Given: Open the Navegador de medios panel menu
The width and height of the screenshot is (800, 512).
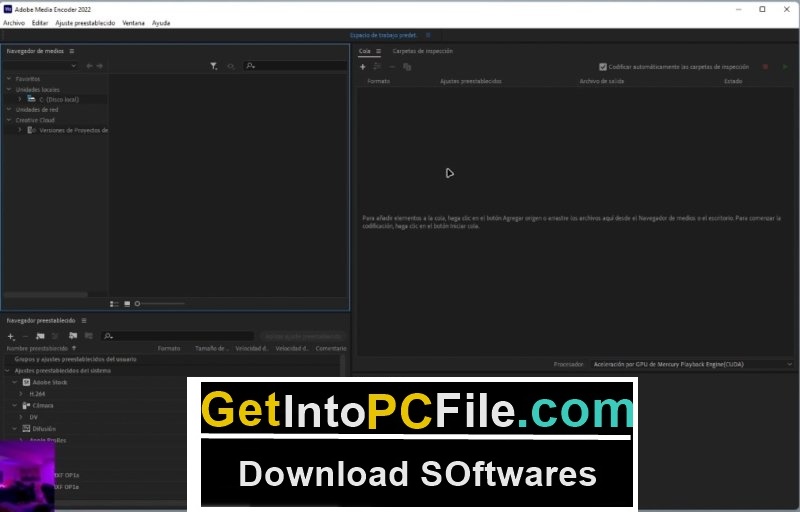Looking at the screenshot, I should click(x=71, y=51).
